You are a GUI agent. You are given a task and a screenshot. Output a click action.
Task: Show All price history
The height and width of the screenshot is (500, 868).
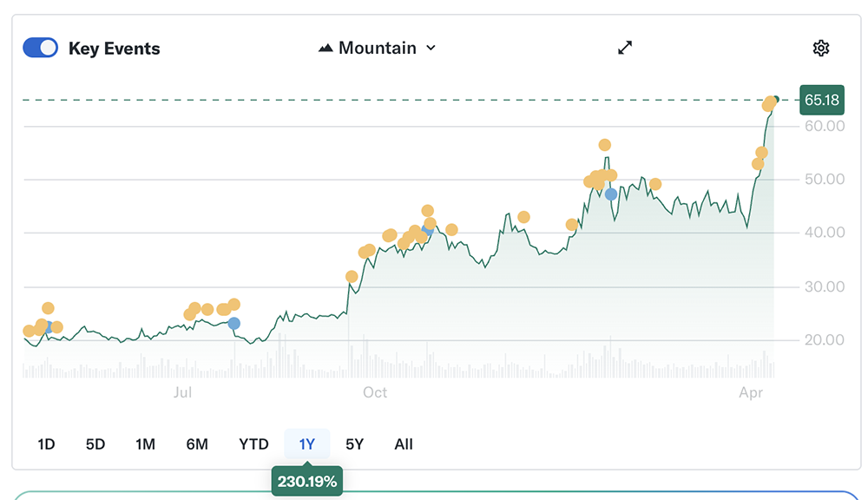[404, 444]
